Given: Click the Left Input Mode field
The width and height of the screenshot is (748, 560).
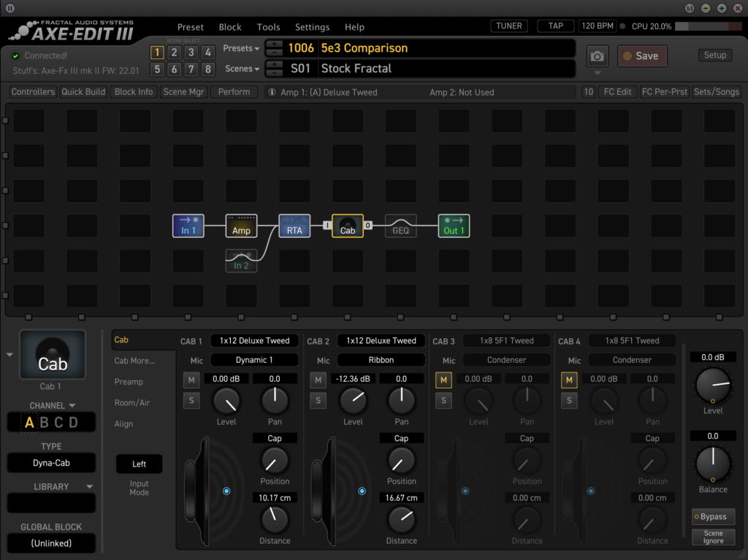Looking at the screenshot, I should (x=139, y=464).
